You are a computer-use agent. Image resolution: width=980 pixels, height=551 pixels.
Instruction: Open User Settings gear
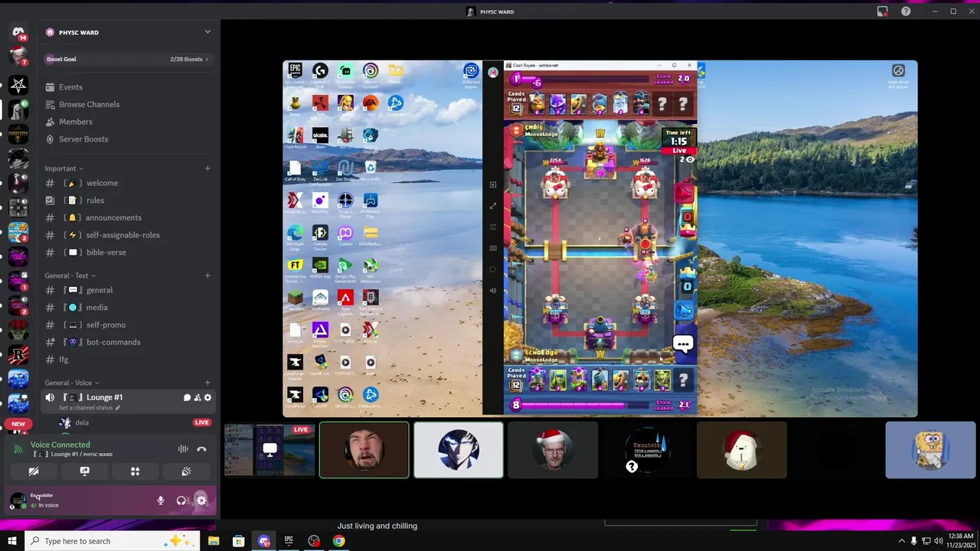pos(201,500)
